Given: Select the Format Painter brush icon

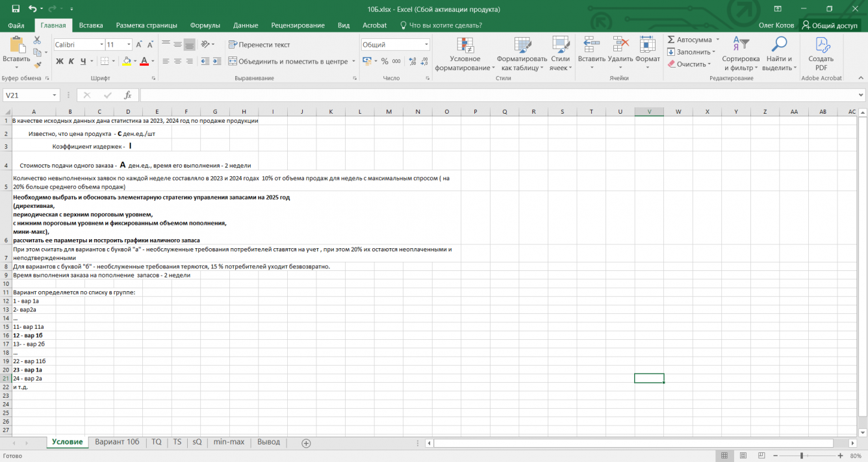Looking at the screenshot, I should click(x=37, y=64).
